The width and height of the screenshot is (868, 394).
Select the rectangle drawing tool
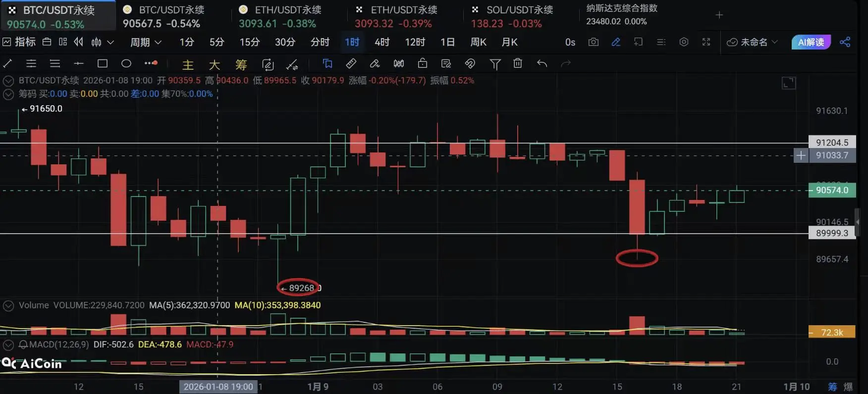click(x=103, y=63)
